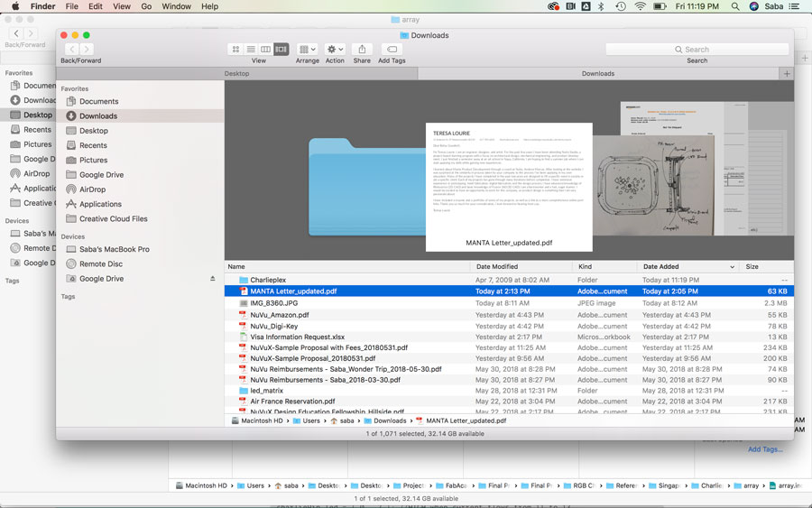This screenshot has width=812, height=508.
Task: Eject the Google Drive device
Action: tap(212, 279)
